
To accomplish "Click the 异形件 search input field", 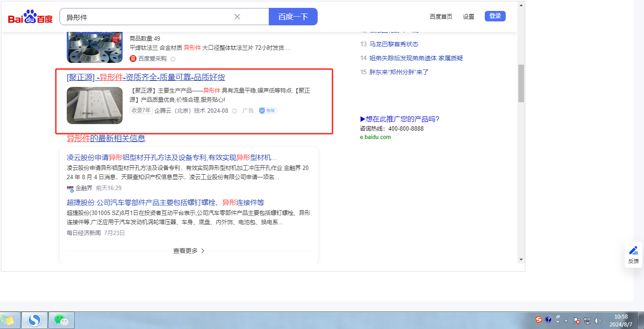I will [148, 17].
